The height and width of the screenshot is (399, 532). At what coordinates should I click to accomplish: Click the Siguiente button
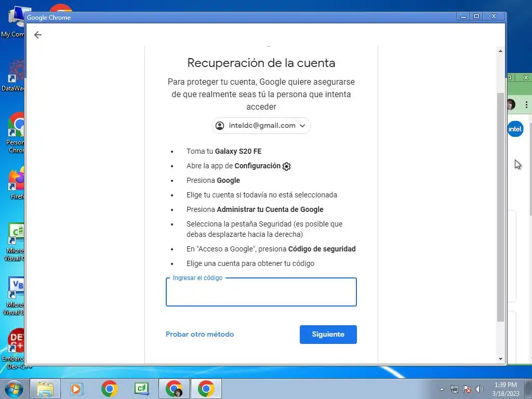pyautogui.click(x=328, y=334)
